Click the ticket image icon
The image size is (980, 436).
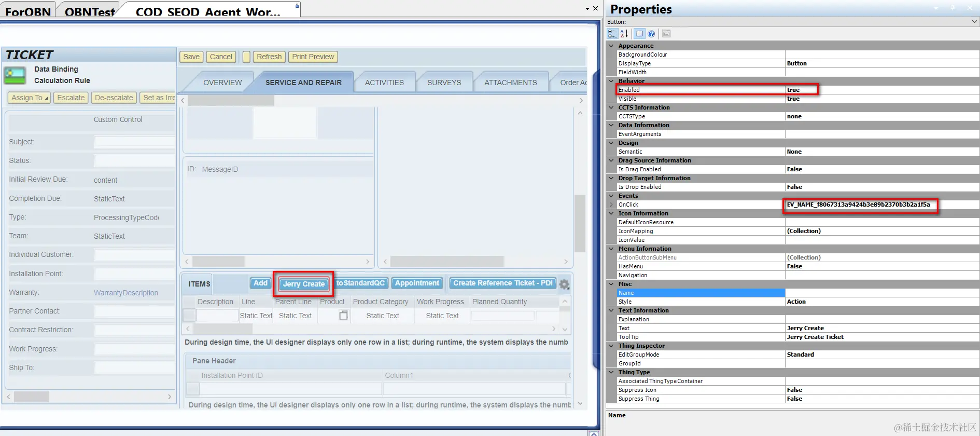pos(15,75)
